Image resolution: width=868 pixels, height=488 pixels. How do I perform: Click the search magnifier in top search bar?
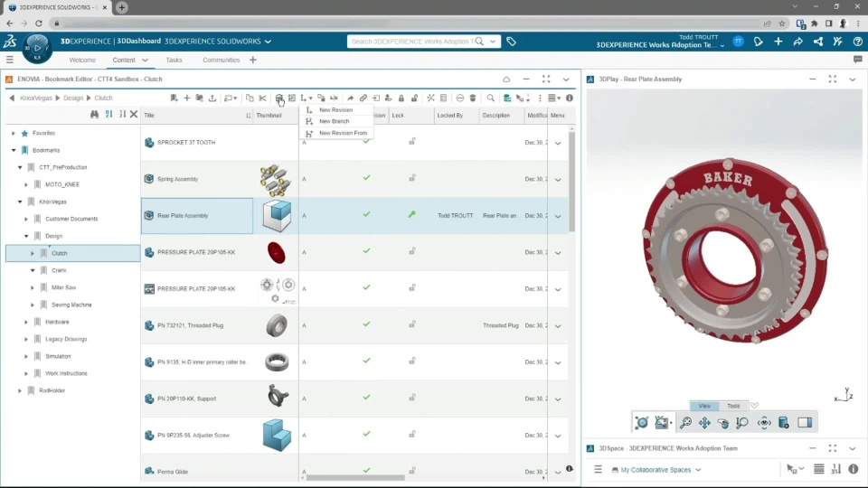(x=479, y=42)
